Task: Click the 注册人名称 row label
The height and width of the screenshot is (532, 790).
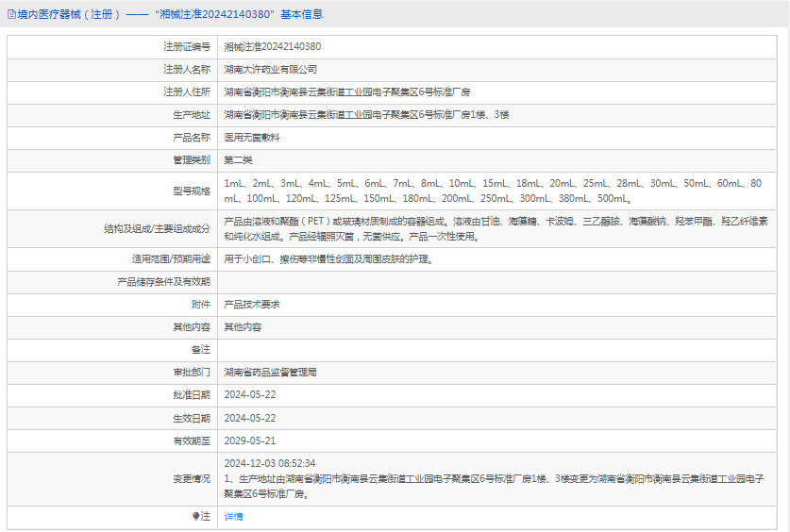Action: pyautogui.click(x=187, y=70)
